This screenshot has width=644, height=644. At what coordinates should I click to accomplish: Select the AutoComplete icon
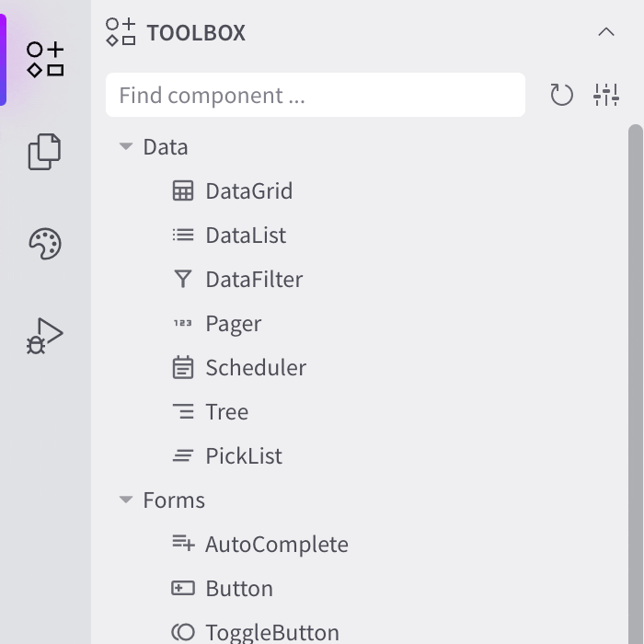click(x=183, y=543)
